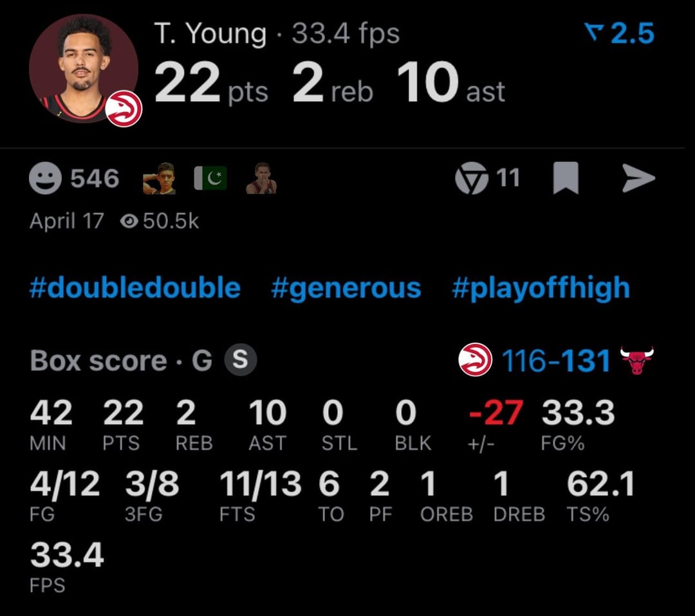The image size is (695, 616).
Task: Open the Hawks logo beside the score
Action: pos(475,360)
